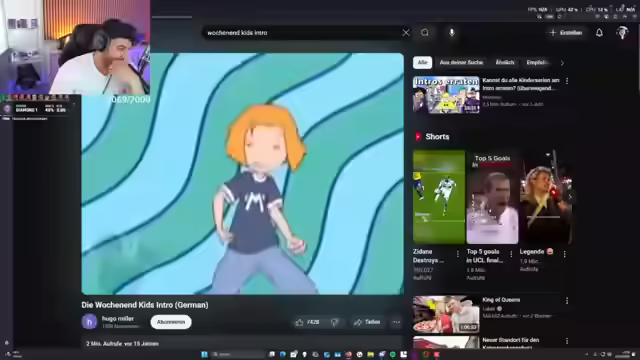Open the 'Neuer Standort für den' video title
The height and width of the screenshot is (360, 640).
pos(511,340)
